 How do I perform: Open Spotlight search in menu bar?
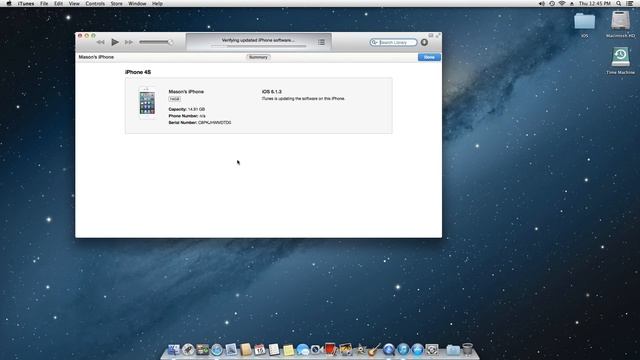click(x=619, y=4)
